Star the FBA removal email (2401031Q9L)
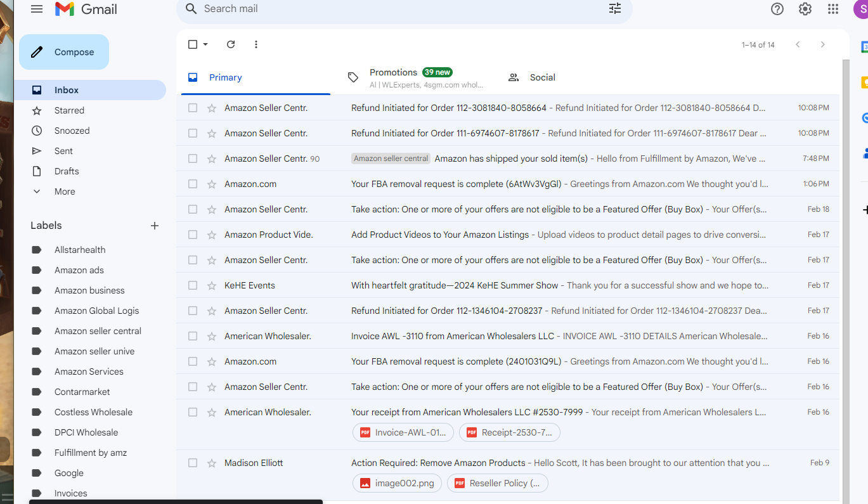868x504 pixels. coord(212,361)
